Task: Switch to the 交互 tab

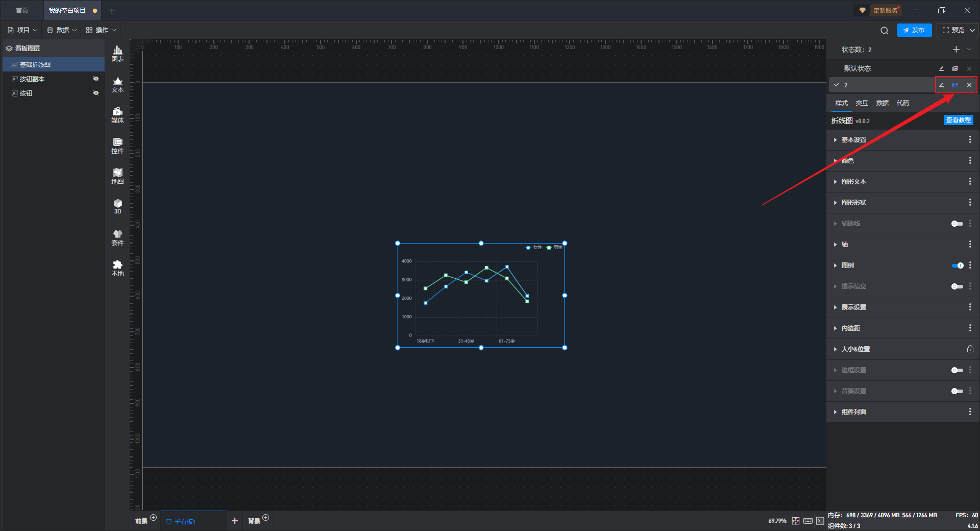Action: coord(862,103)
